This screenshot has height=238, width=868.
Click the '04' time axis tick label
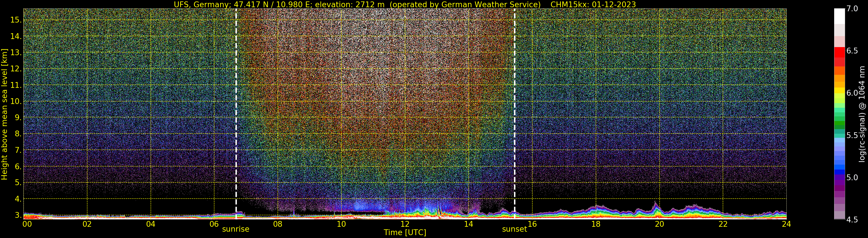[151, 224]
